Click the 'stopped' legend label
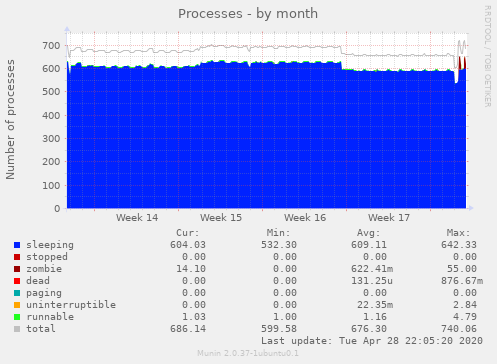497x364 pixels. tap(47, 257)
